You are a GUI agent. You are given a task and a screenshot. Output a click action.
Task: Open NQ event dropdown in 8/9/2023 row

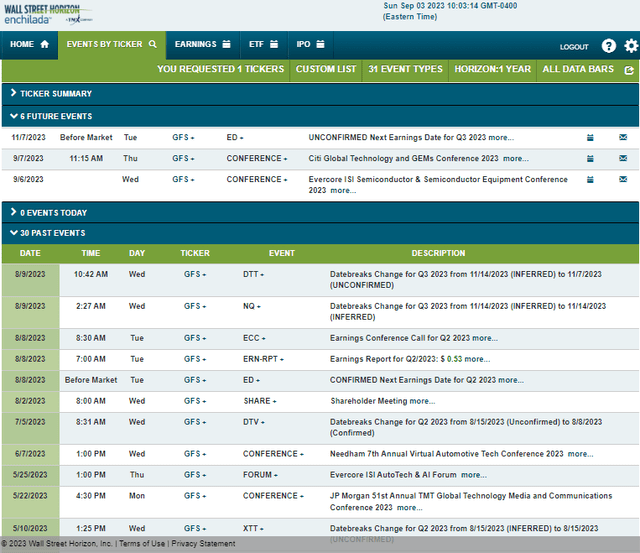coord(252,306)
